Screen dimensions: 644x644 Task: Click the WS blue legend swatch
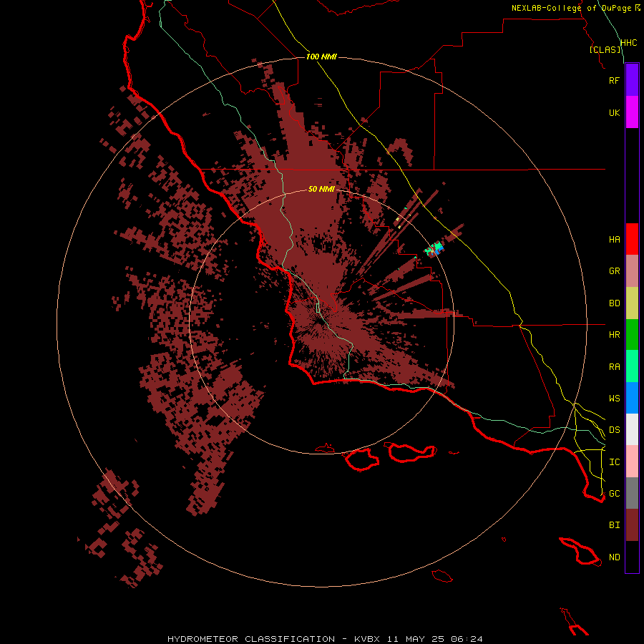(x=632, y=398)
